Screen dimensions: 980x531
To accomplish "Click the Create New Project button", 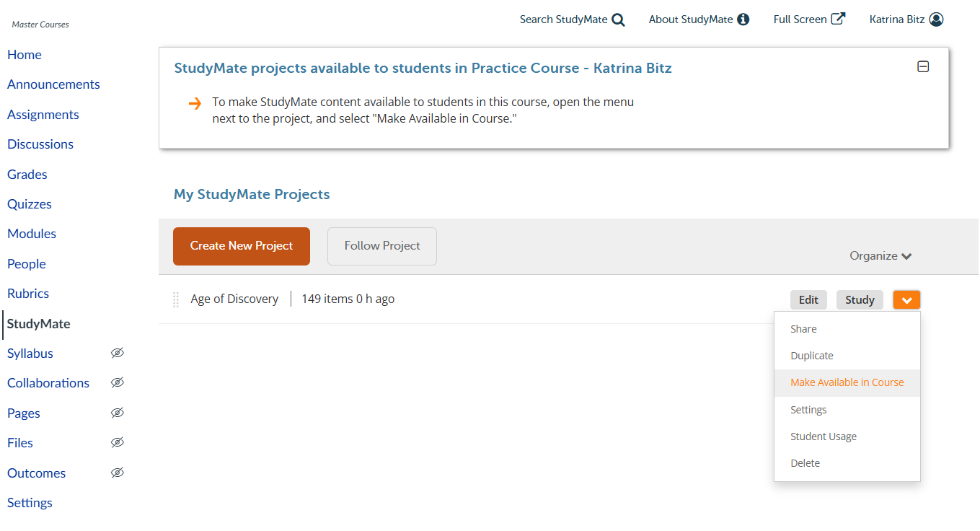I will click(242, 246).
